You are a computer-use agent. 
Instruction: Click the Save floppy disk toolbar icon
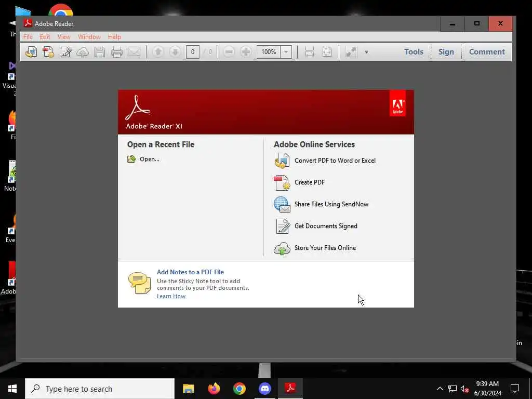pyautogui.click(x=99, y=52)
